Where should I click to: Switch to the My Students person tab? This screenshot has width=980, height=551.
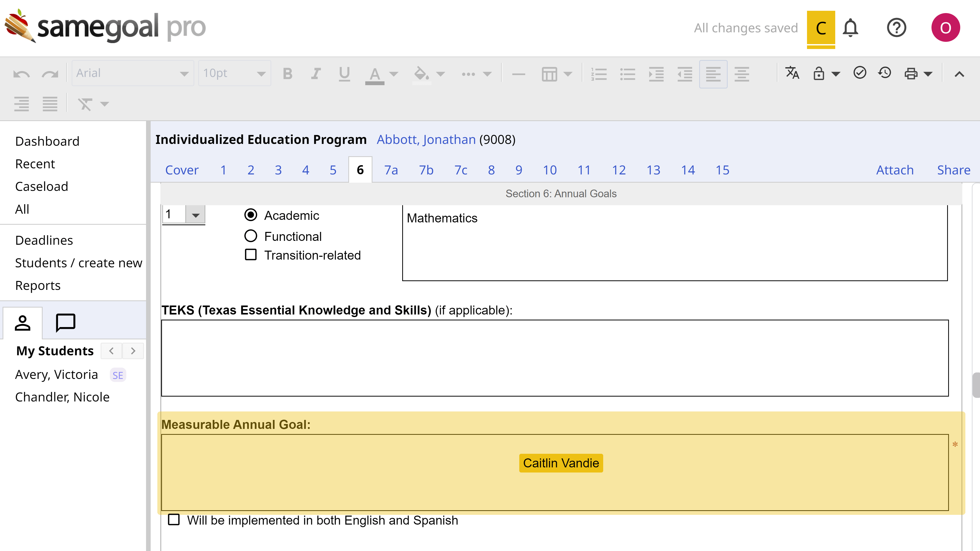tap(22, 323)
